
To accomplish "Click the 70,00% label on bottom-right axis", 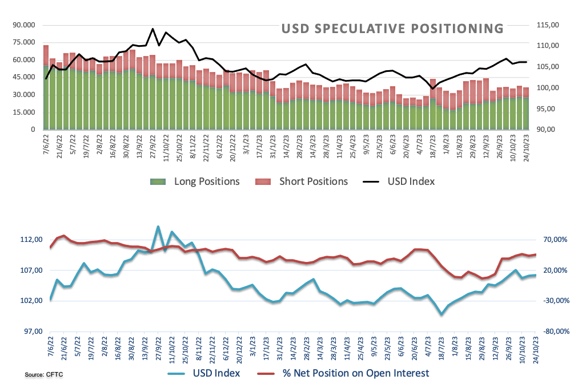I will (x=553, y=240).
